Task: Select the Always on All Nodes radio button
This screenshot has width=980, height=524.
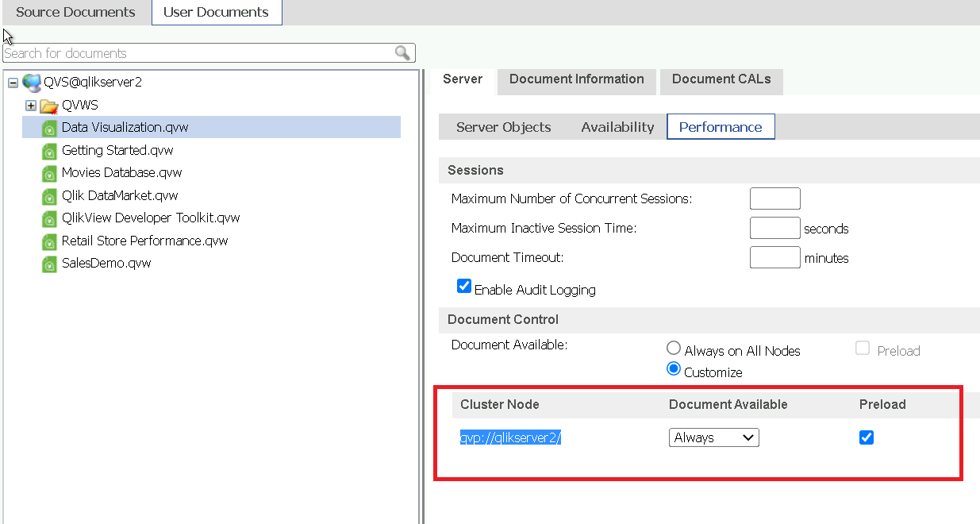Action: (x=674, y=349)
